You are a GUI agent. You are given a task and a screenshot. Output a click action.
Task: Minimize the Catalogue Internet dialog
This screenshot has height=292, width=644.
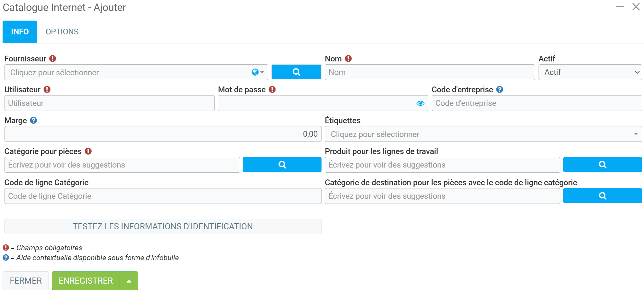[620, 7]
